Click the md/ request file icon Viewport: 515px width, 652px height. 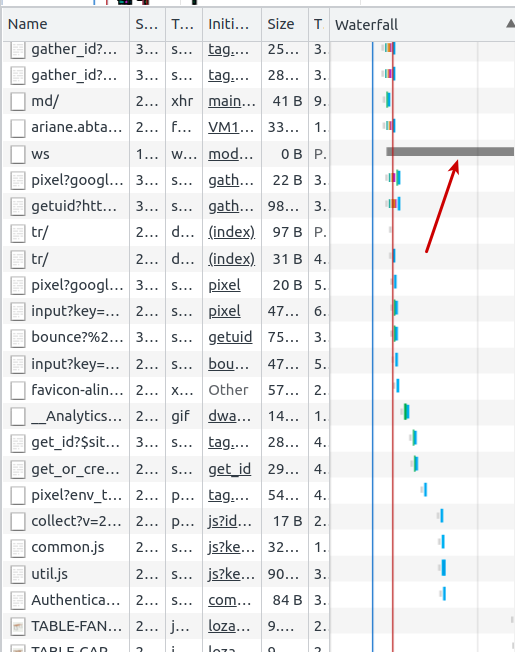[18, 101]
